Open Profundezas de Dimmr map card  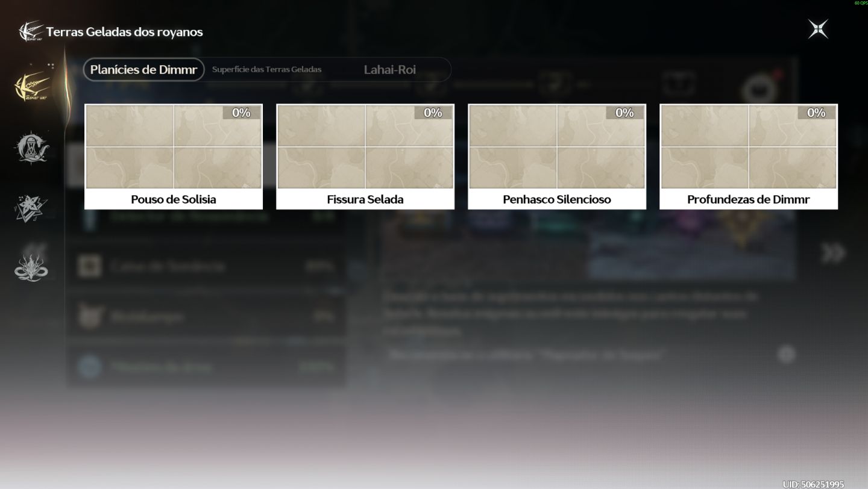pos(749,157)
